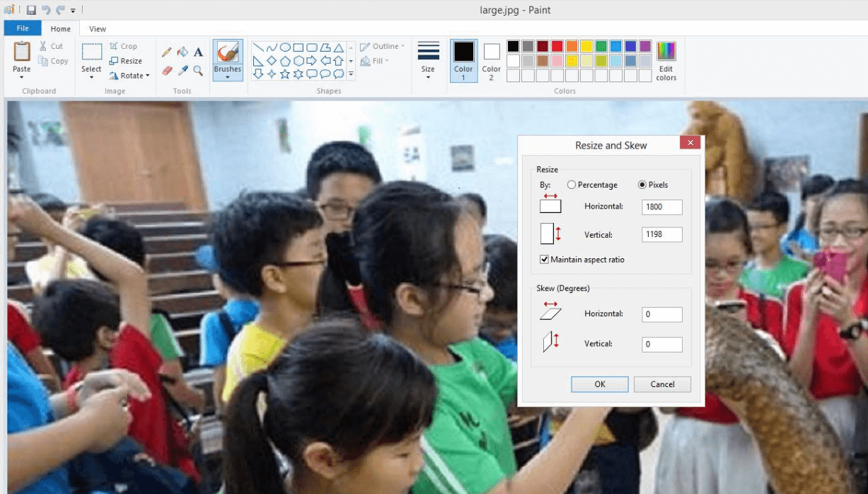Image resolution: width=868 pixels, height=494 pixels.
Task: Uncheck Maintain aspect ratio checkbox
Action: 545,260
